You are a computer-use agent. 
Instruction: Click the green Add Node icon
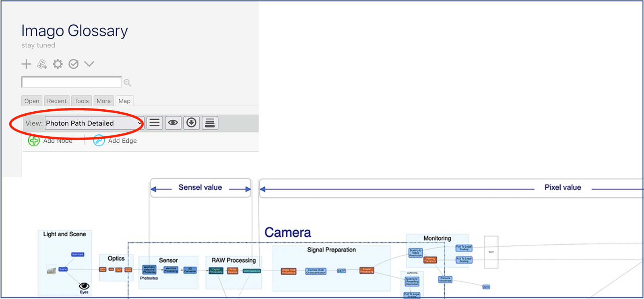pos(34,141)
